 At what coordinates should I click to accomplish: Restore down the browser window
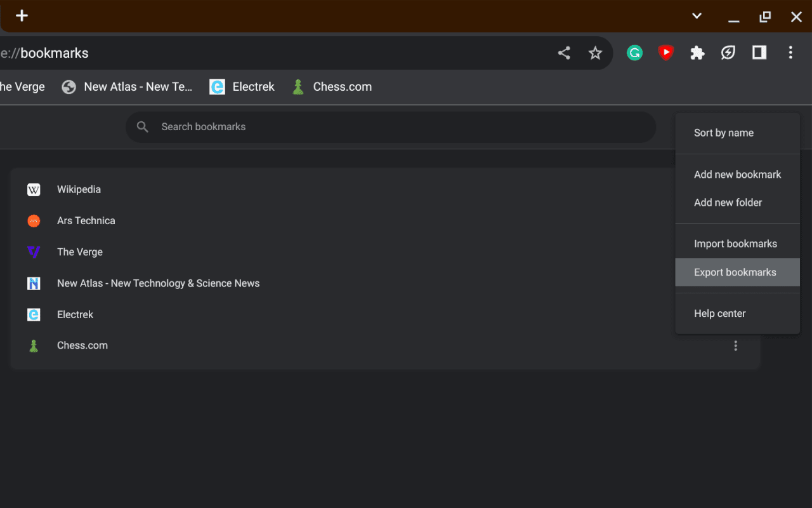765,17
